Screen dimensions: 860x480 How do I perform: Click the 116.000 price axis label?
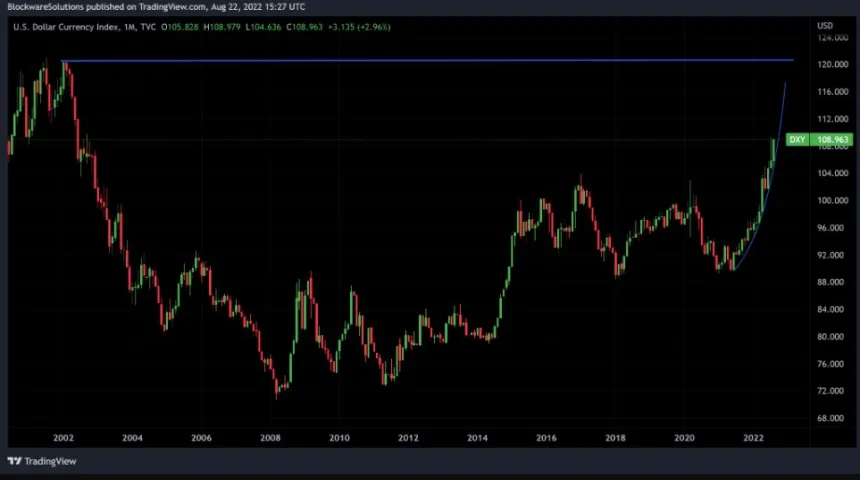point(833,92)
